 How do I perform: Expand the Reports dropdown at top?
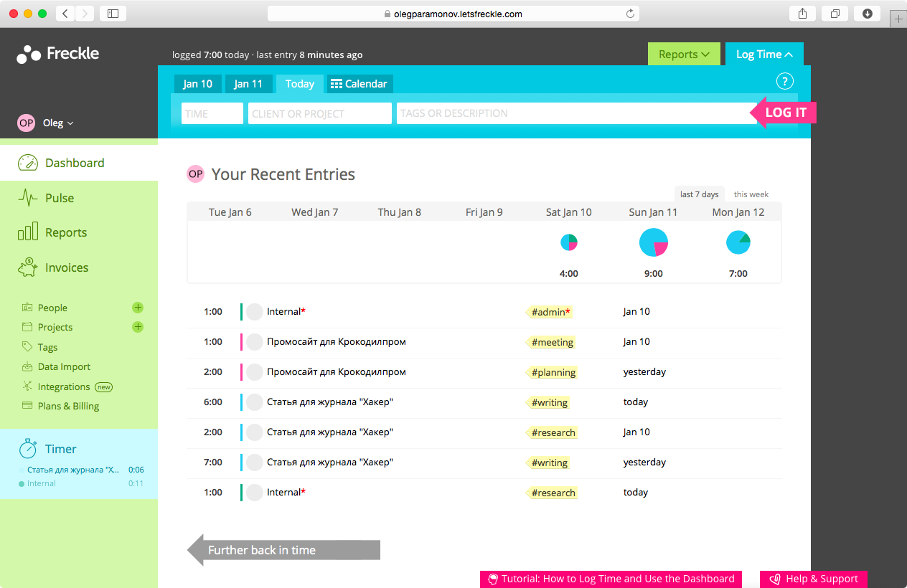click(684, 54)
